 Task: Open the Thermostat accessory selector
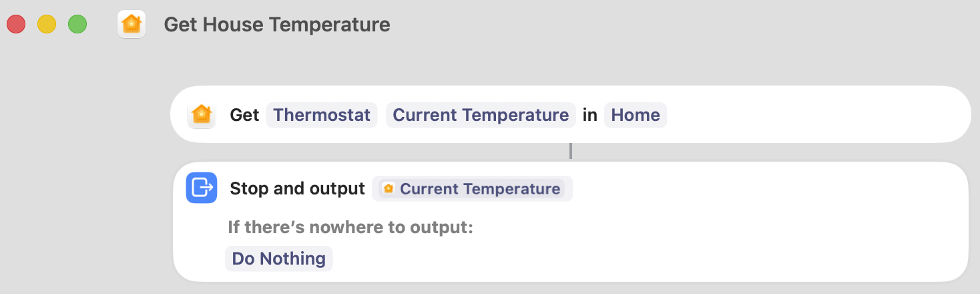click(321, 115)
